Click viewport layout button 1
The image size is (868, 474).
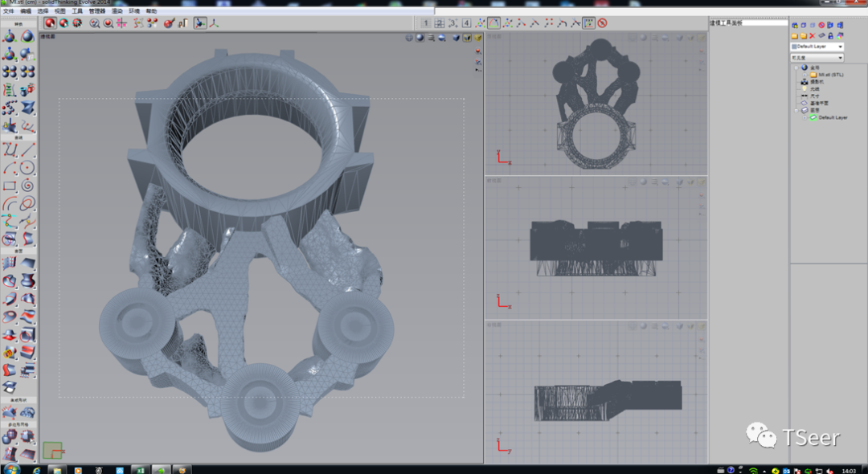click(425, 22)
